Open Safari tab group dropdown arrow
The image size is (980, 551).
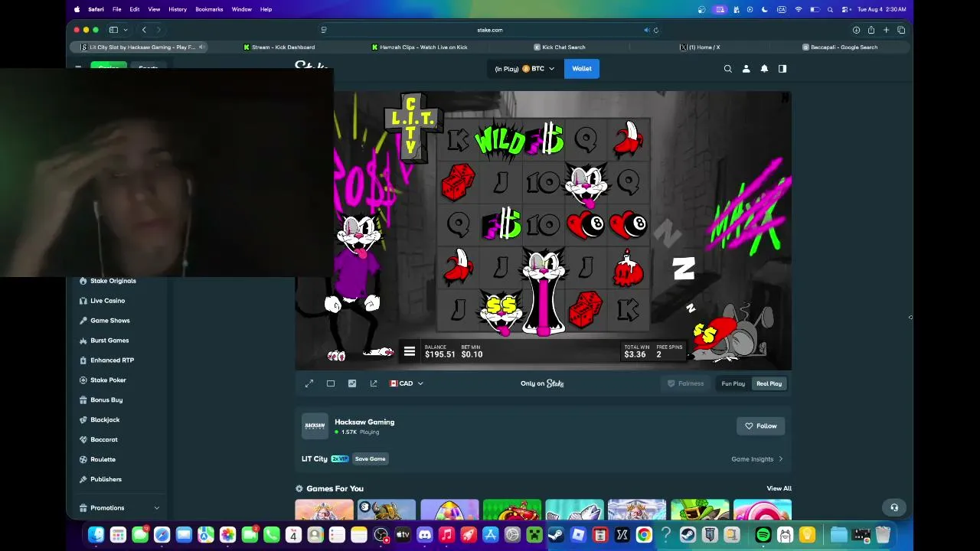coord(126,30)
